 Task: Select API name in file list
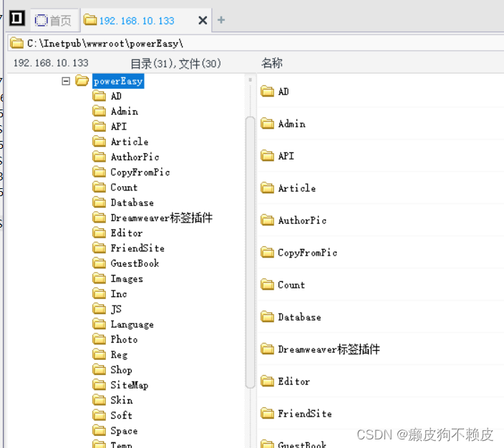[286, 156]
